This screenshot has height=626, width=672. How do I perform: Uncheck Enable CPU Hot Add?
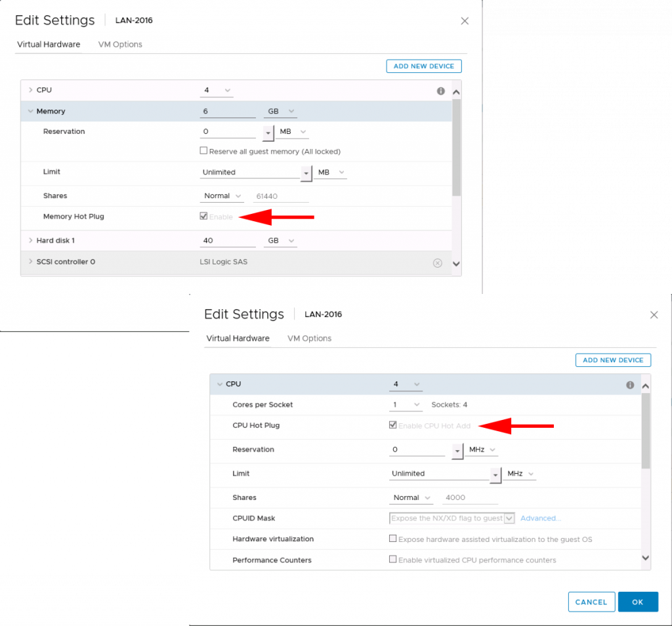coord(392,425)
